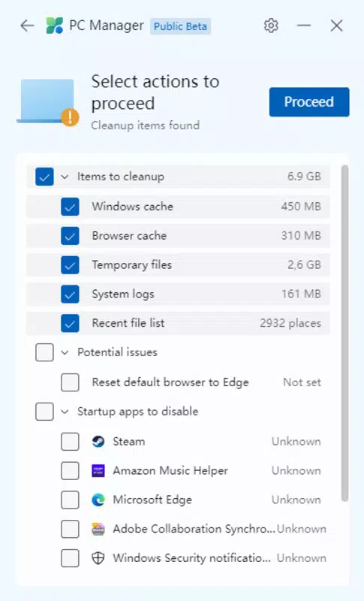Uncheck the Items to cleanup checkbox

tap(44, 177)
